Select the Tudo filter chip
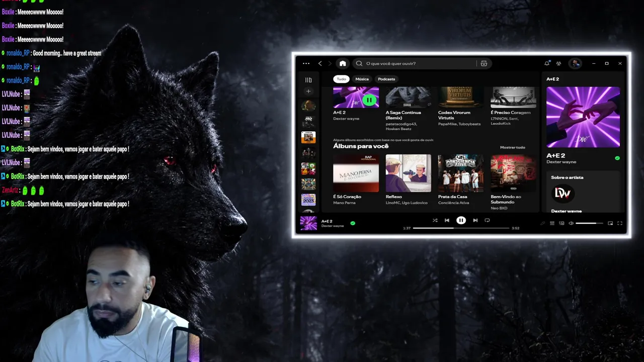The height and width of the screenshot is (362, 644). pos(341,79)
